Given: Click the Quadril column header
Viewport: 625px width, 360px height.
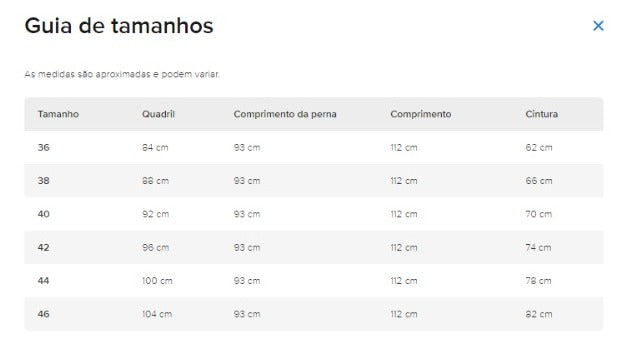Looking at the screenshot, I should [x=158, y=114].
